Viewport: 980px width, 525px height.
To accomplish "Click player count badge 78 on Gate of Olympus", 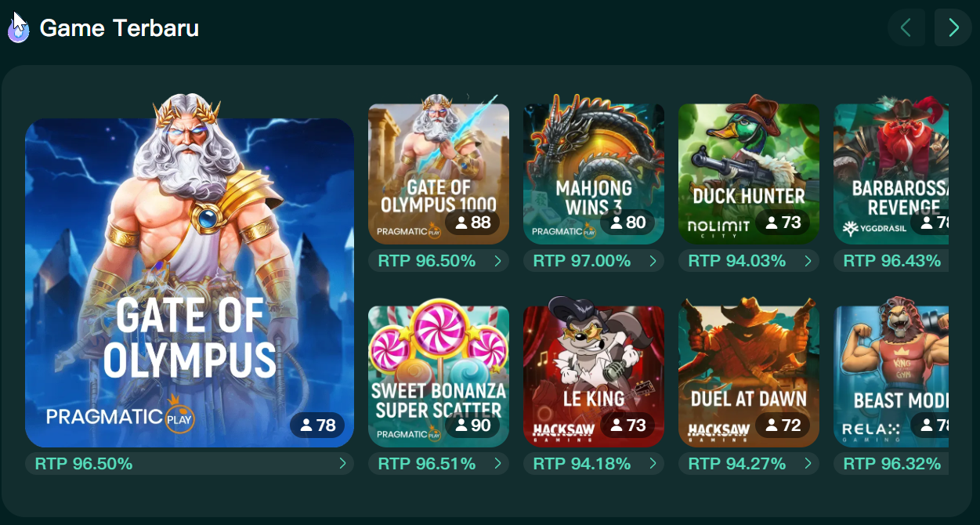I will pyautogui.click(x=317, y=425).
